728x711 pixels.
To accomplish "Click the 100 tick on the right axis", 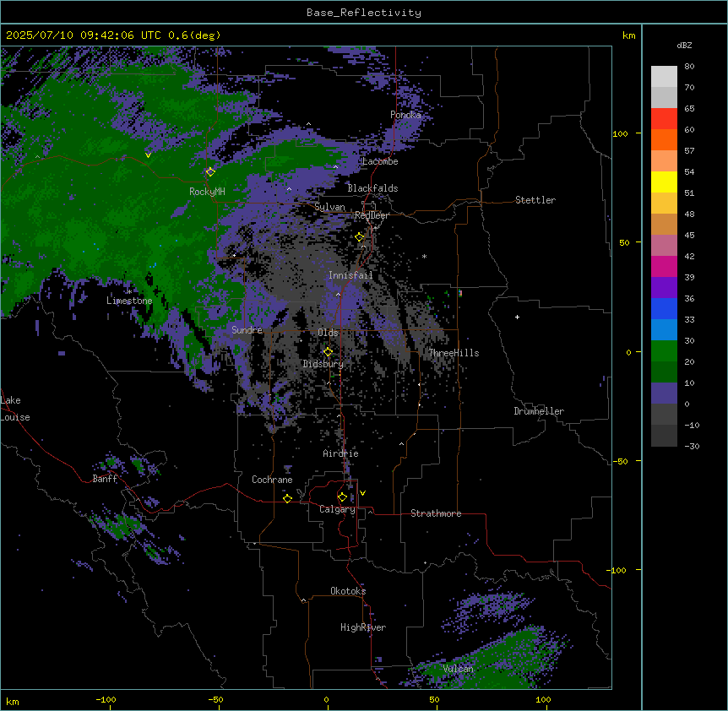I will click(620, 133).
